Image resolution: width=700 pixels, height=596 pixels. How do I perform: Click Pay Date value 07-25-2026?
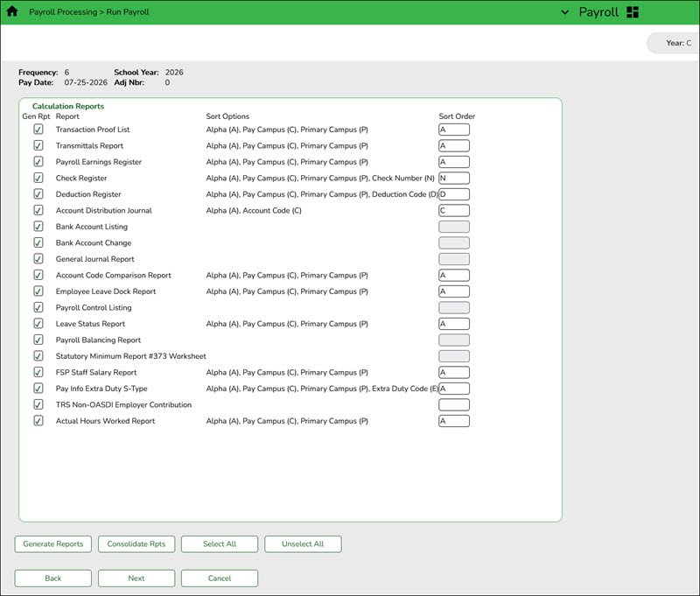(x=86, y=82)
